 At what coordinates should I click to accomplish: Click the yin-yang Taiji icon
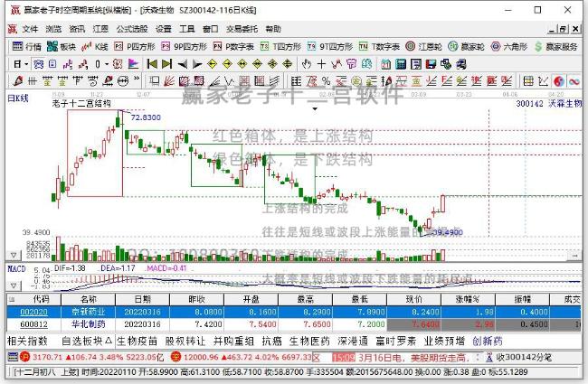point(559,81)
